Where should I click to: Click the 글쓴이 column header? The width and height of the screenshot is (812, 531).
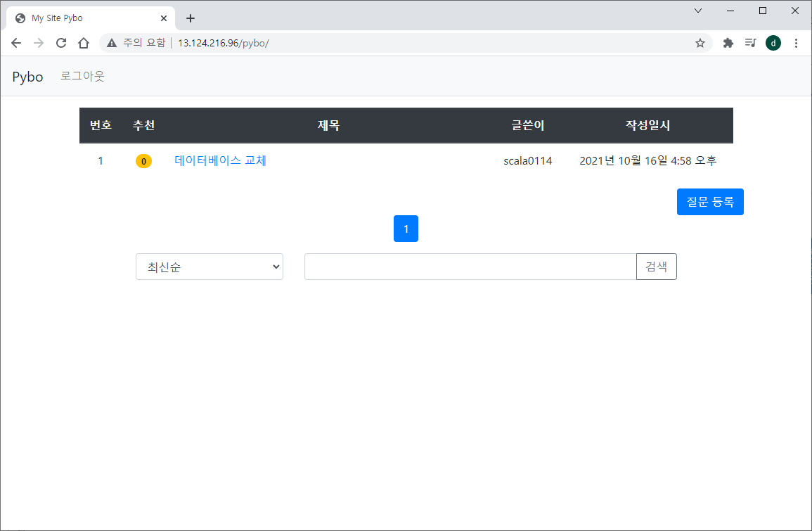point(528,125)
